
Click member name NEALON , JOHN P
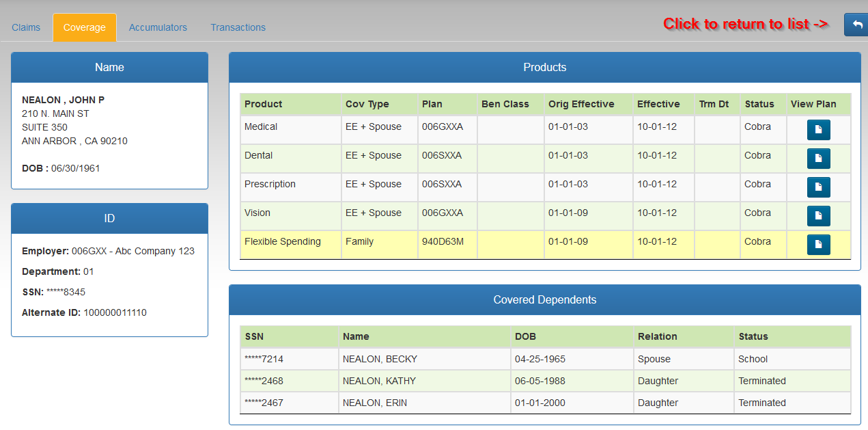(x=63, y=100)
